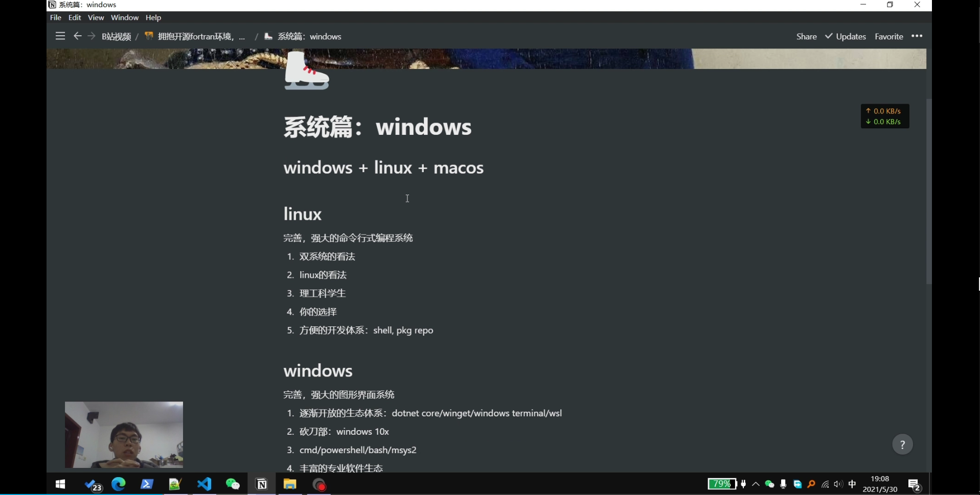The height and width of the screenshot is (495, 980).
Task: Open the 拥抱开源fortran环境 breadcrumb page
Action: point(195,36)
